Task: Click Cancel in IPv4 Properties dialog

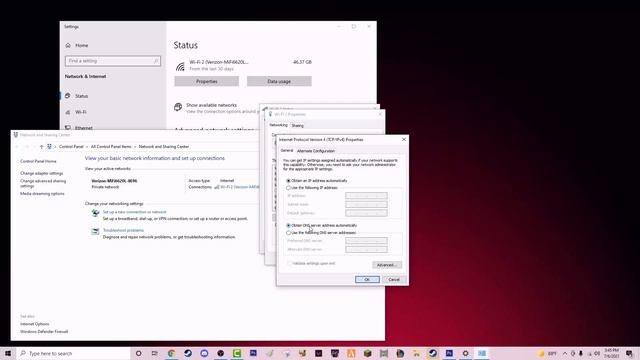Action: (x=394, y=280)
